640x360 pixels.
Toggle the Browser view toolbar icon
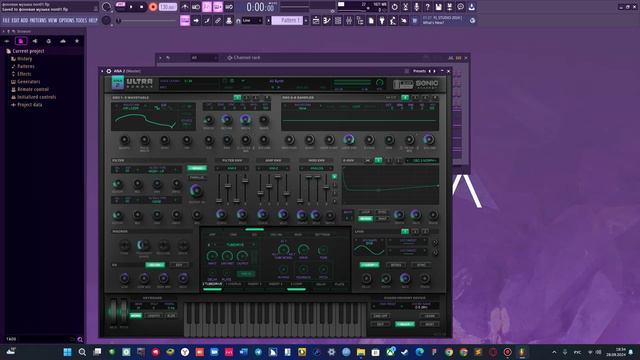(x=360, y=20)
